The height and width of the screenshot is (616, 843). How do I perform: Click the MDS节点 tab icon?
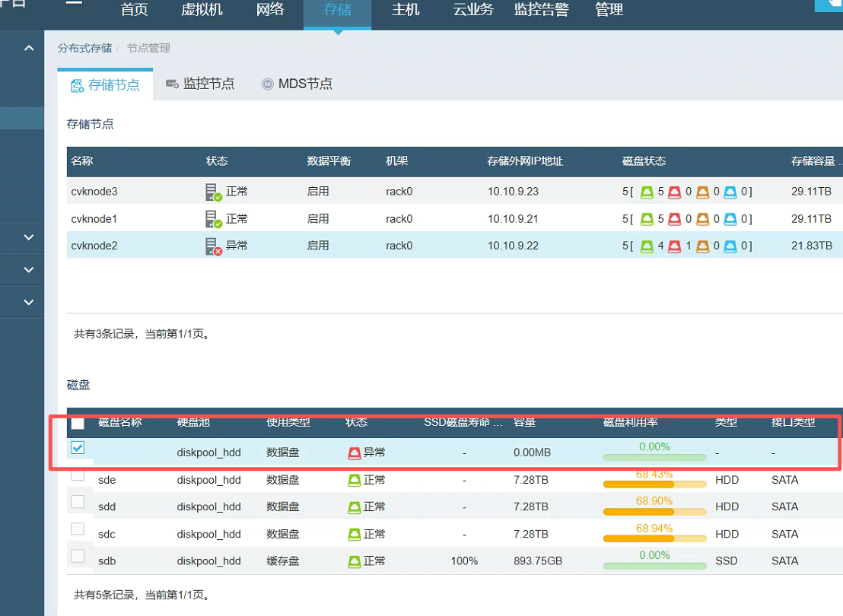click(x=267, y=84)
